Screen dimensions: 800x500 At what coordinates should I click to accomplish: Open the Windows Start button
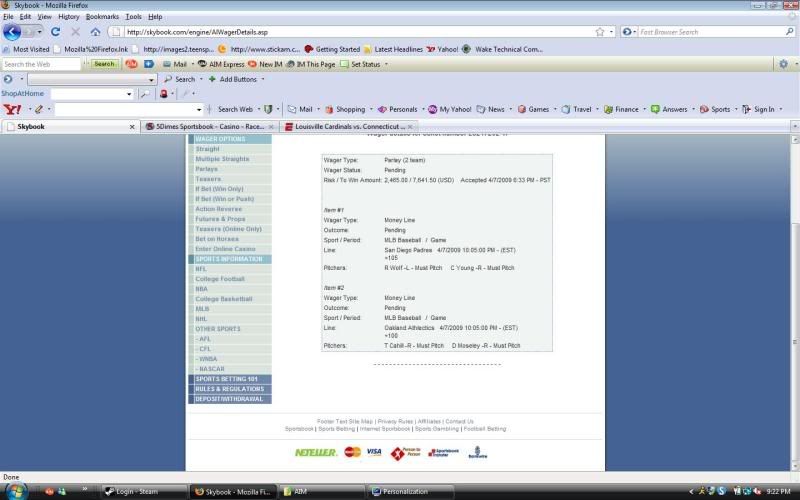click(15, 491)
